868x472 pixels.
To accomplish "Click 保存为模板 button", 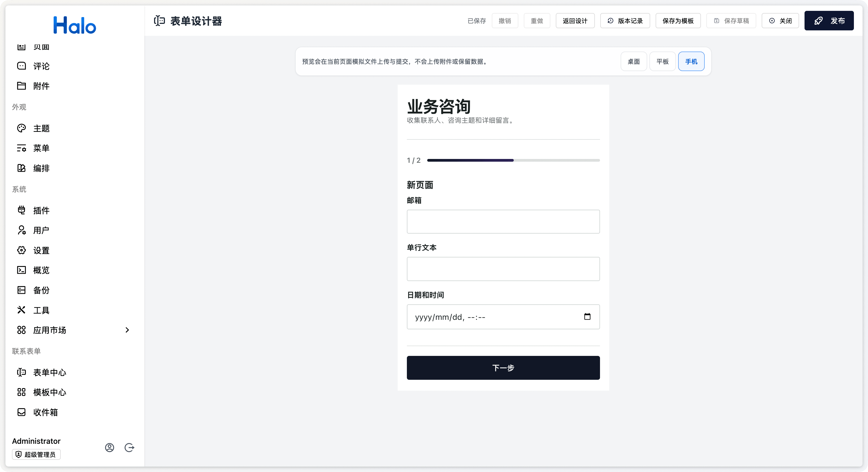I will click(x=678, y=21).
